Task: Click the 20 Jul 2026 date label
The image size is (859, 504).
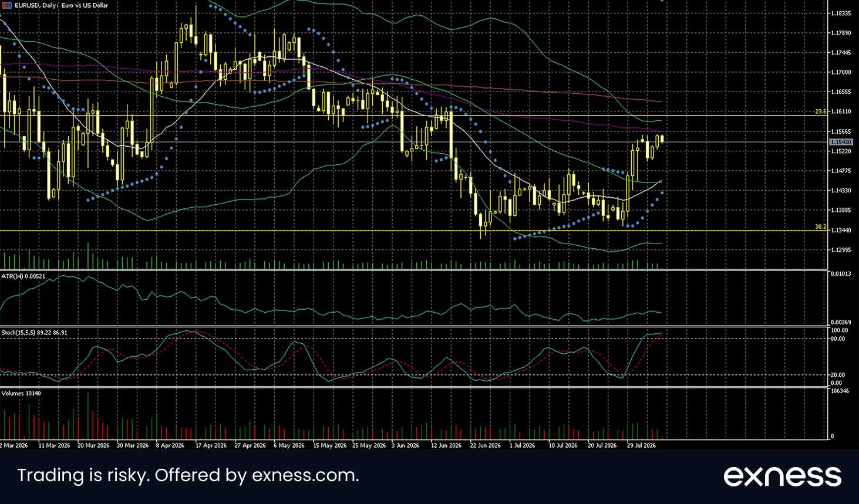Action: (602, 445)
